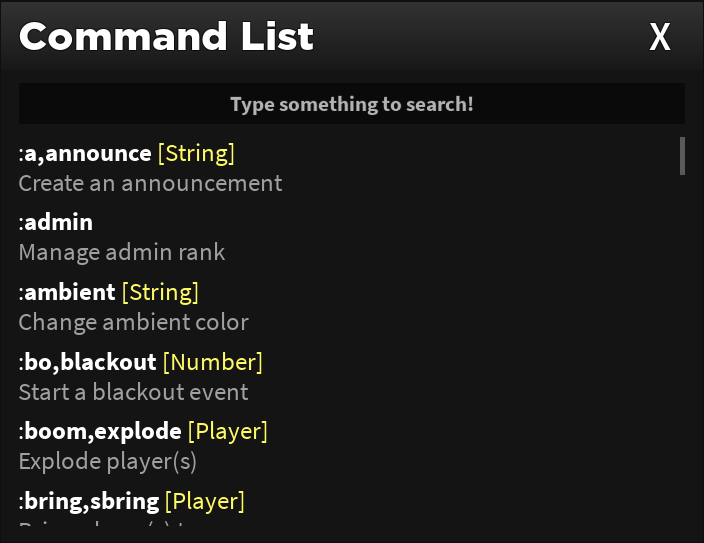Image resolution: width=704 pixels, height=543 pixels.
Task: Click the "Manage admin rank" description
Action: point(122,252)
